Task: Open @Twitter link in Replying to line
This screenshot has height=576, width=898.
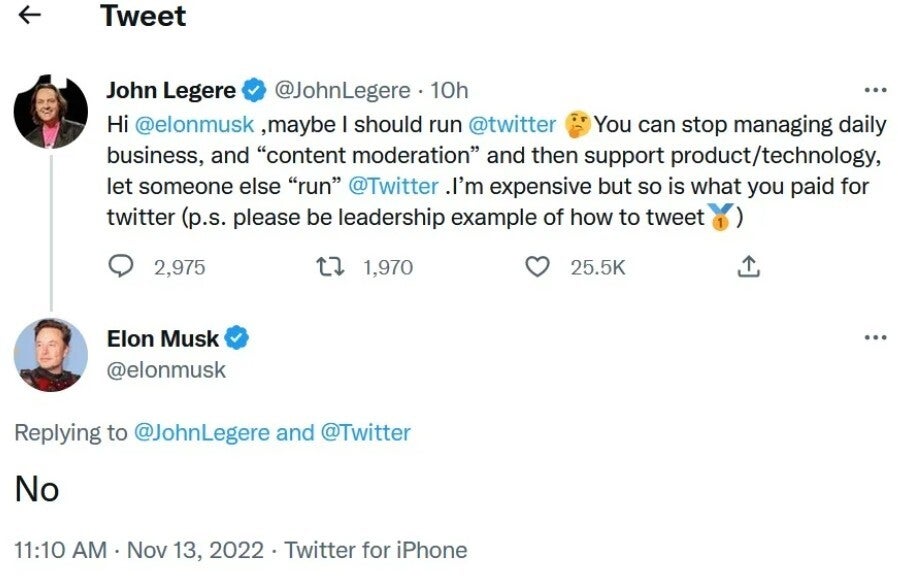Action: (365, 433)
